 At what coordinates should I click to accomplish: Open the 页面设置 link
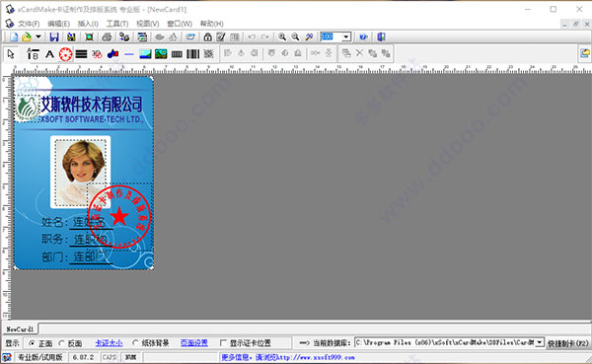click(x=194, y=343)
